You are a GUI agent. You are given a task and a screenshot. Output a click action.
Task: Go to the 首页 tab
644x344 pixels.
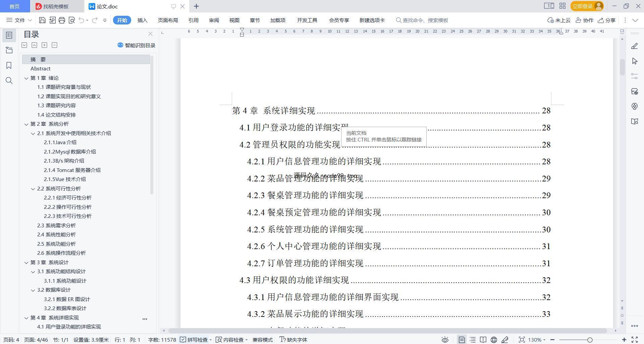(14, 6)
